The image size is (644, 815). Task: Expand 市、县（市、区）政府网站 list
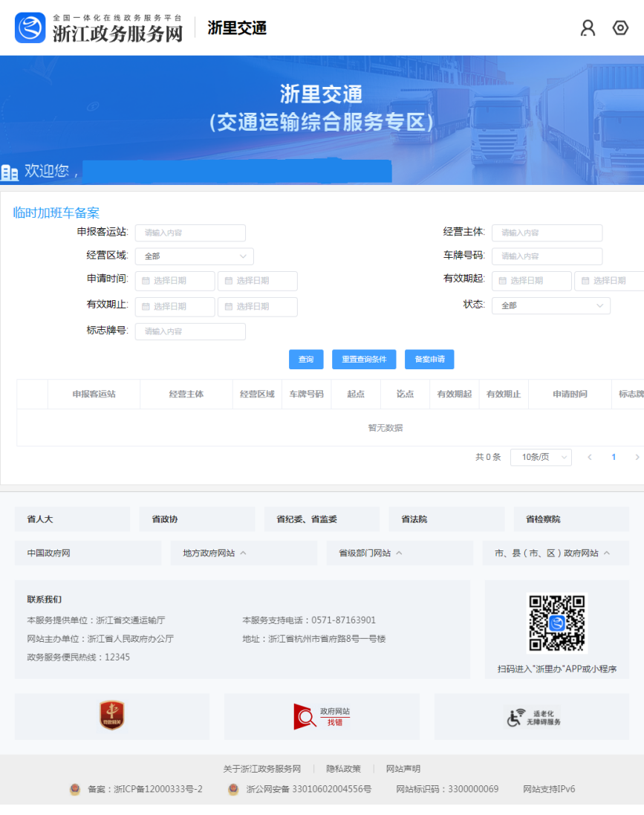coord(556,553)
